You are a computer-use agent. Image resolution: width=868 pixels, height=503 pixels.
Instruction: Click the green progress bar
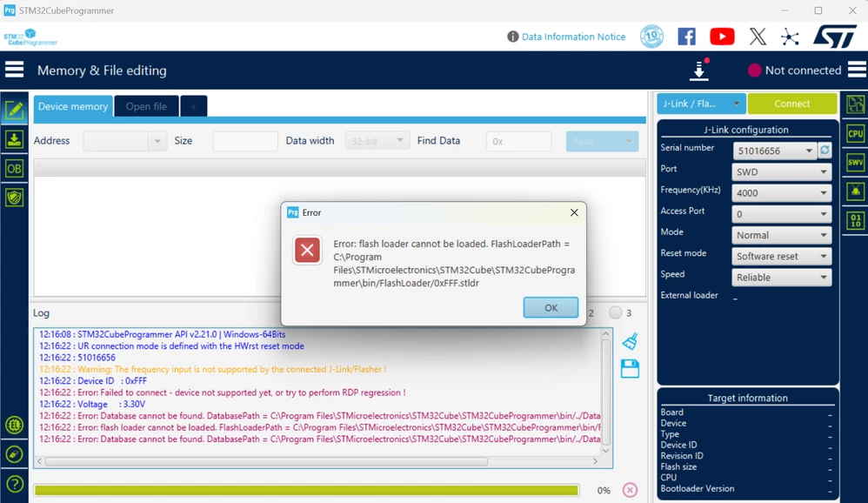pyautogui.click(x=306, y=490)
